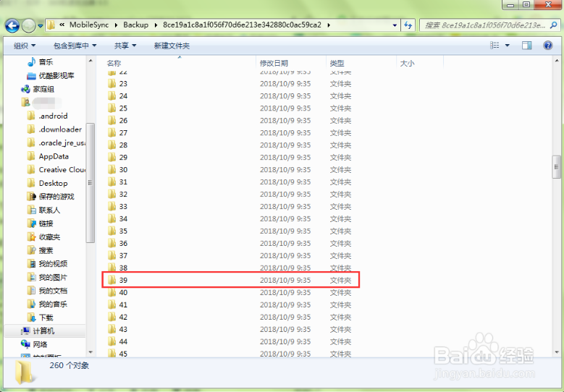Select 家庭组 in the navigation pane

click(x=43, y=89)
